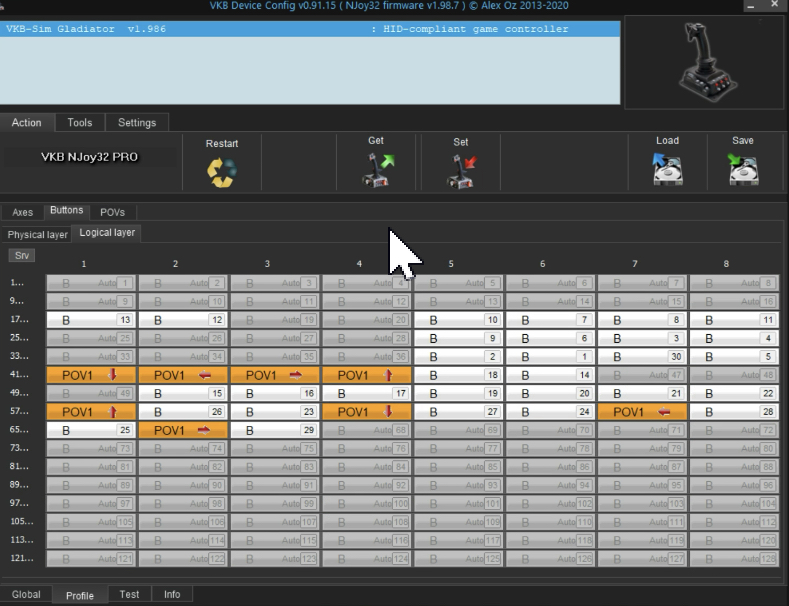Viewport: 789px width, 606px height.
Task: Switch to the Axes tab
Action: 23,212
